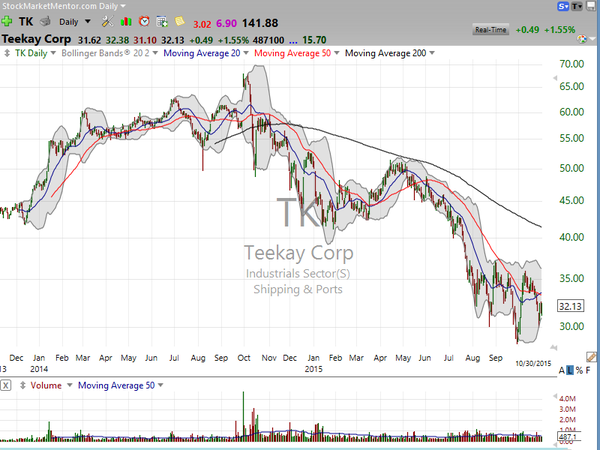
Task: Click the gray T dropdown icon
Action: pos(577,6)
